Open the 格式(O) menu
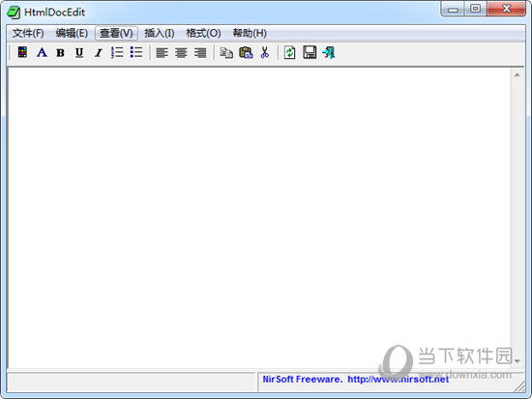 [203, 33]
